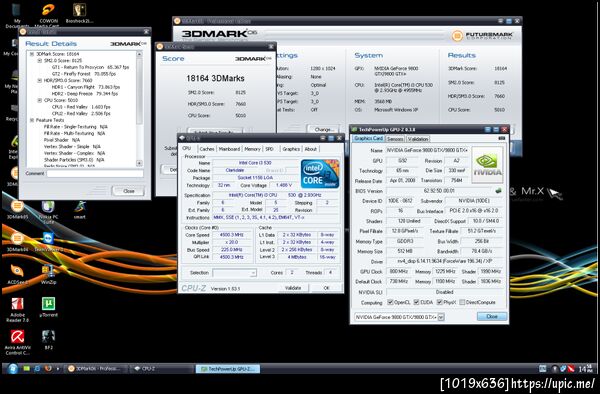This screenshot has height=394, width=600.
Task: Open the Bioshock desktop shortcut
Action: (x=79, y=13)
